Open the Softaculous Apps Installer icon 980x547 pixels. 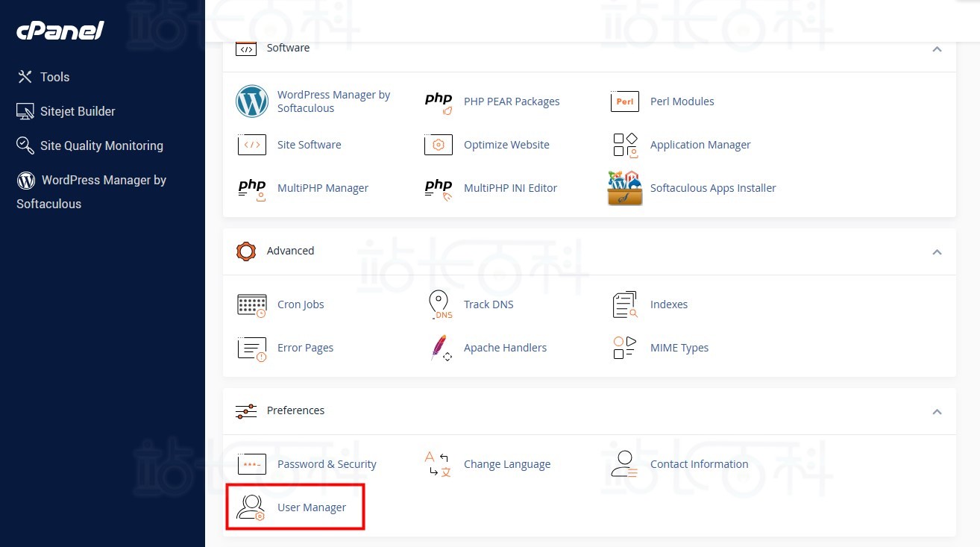coord(625,188)
